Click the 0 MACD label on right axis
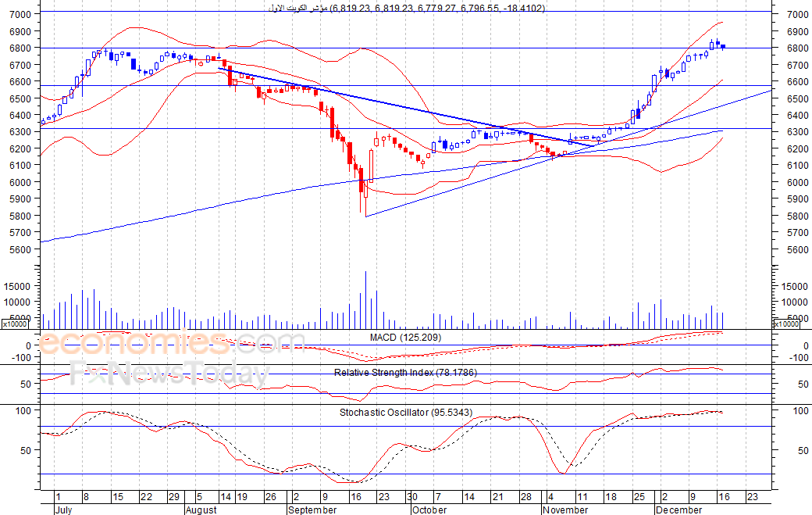812x515 pixels. tap(805, 346)
